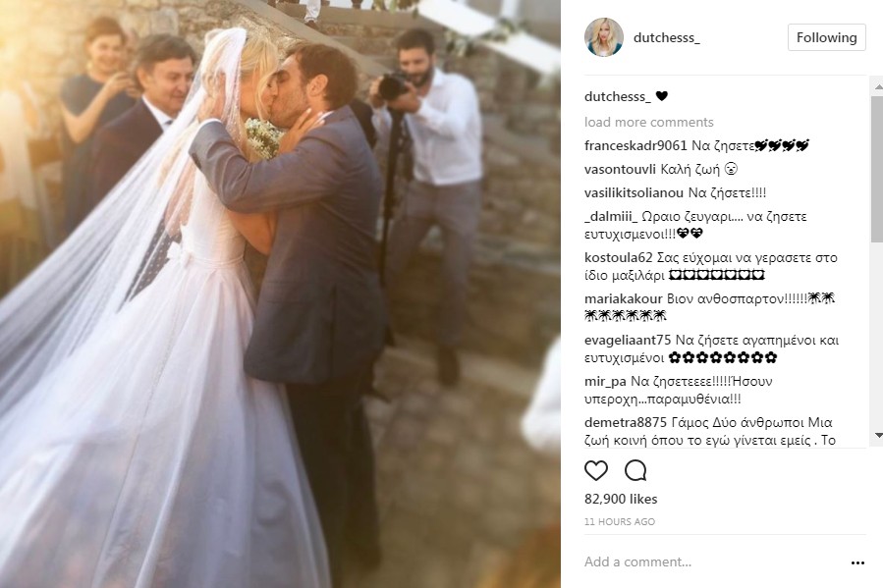Open kostoula62 commenter profile

pyautogui.click(x=619, y=258)
